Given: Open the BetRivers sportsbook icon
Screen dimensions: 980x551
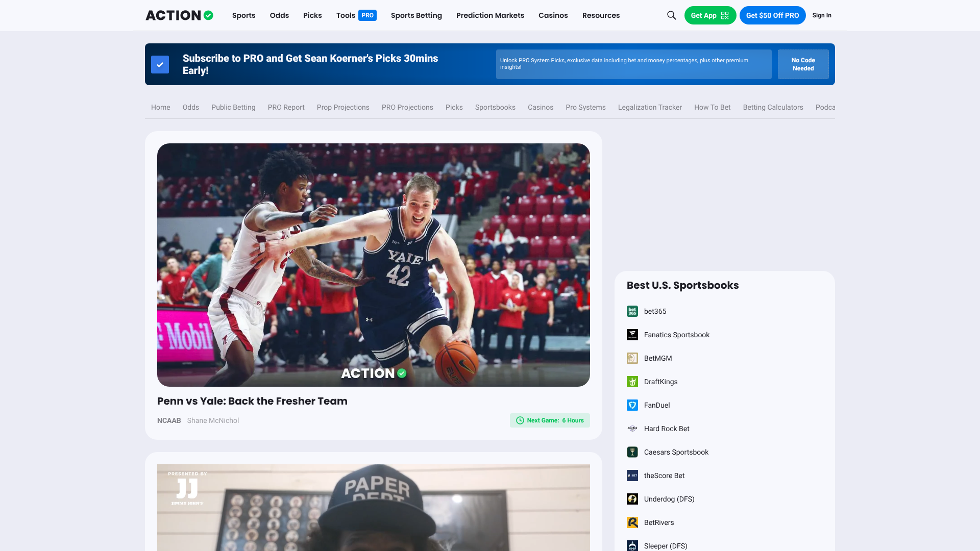Looking at the screenshot, I should (x=632, y=522).
